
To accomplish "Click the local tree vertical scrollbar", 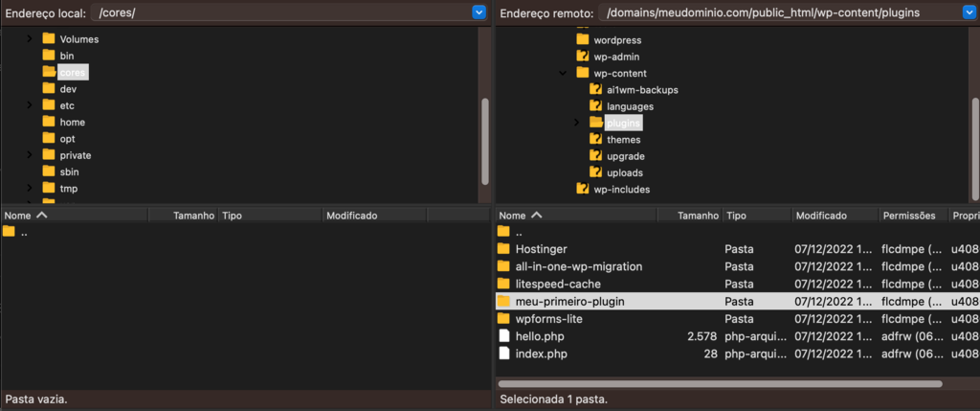I will [x=484, y=141].
